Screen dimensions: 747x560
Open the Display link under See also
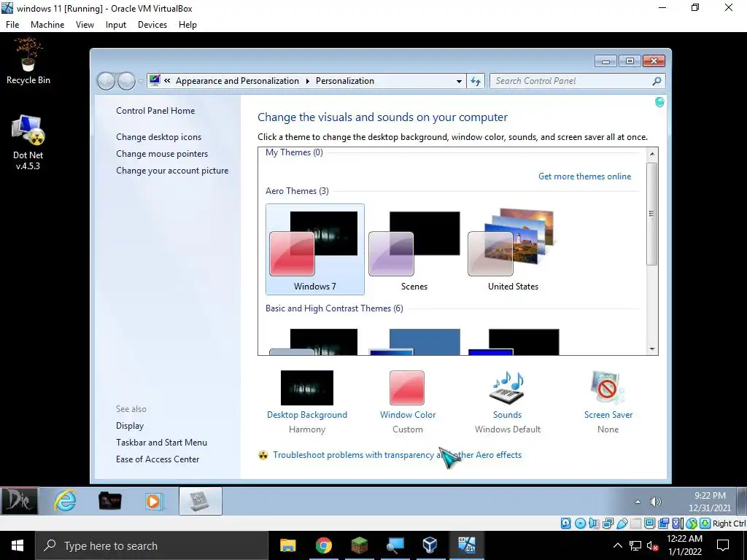[x=130, y=426]
